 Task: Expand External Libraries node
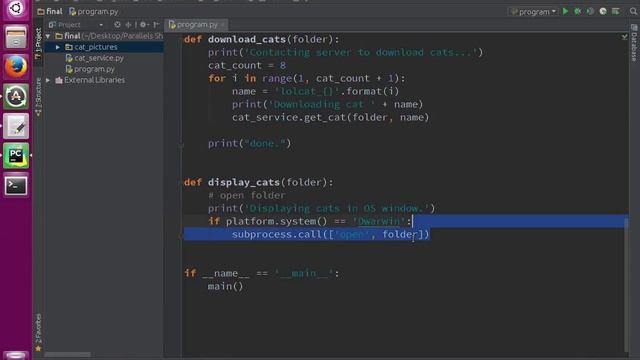point(48,80)
